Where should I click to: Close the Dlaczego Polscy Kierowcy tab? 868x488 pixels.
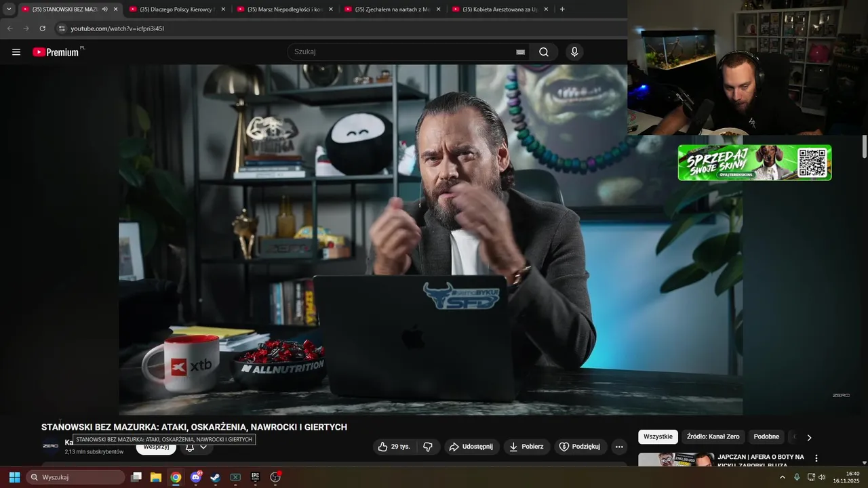coord(223,9)
